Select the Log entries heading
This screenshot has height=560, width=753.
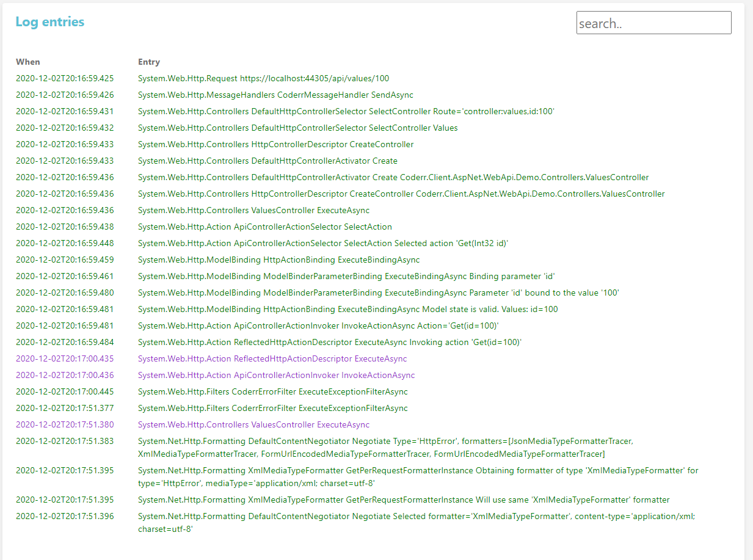point(50,21)
